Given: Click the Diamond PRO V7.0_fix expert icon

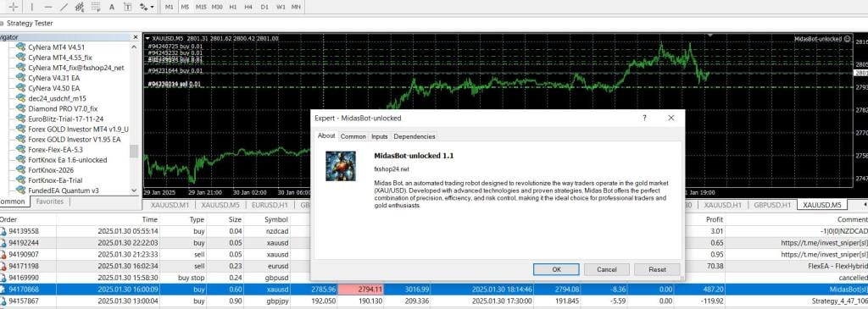Looking at the screenshot, I should click(x=21, y=108).
